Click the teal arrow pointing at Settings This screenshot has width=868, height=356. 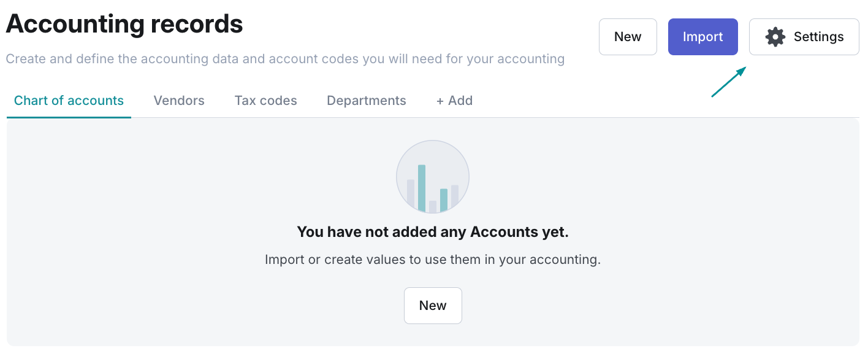click(x=728, y=82)
